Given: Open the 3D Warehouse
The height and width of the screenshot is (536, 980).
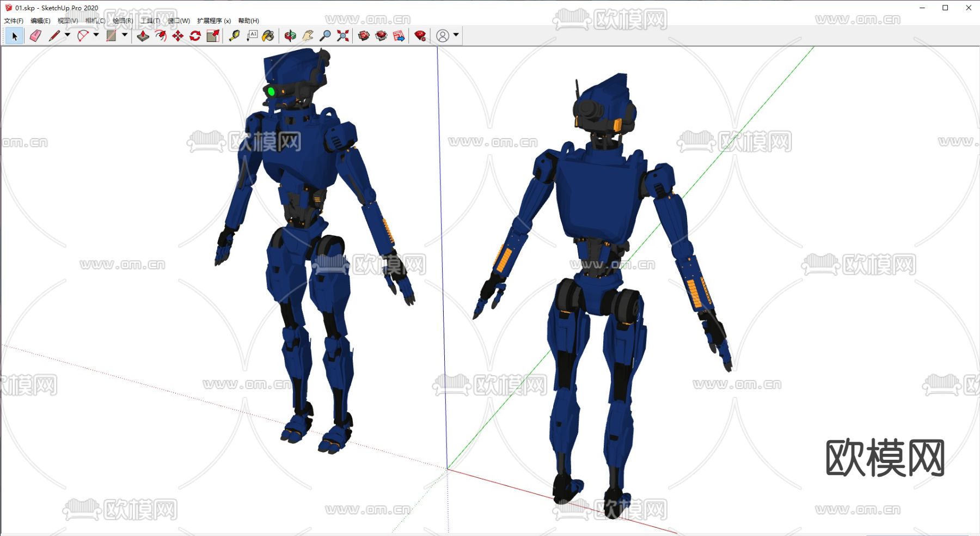Looking at the screenshot, I should [364, 36].
